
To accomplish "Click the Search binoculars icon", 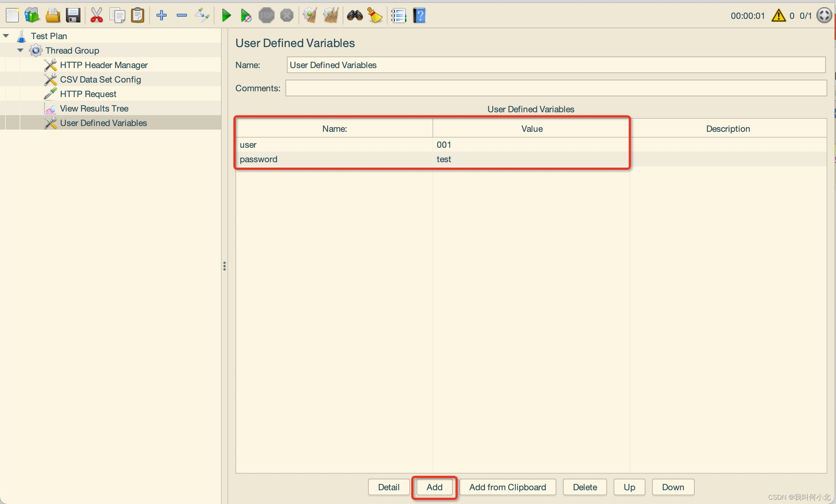I will (x=355, y=16).
